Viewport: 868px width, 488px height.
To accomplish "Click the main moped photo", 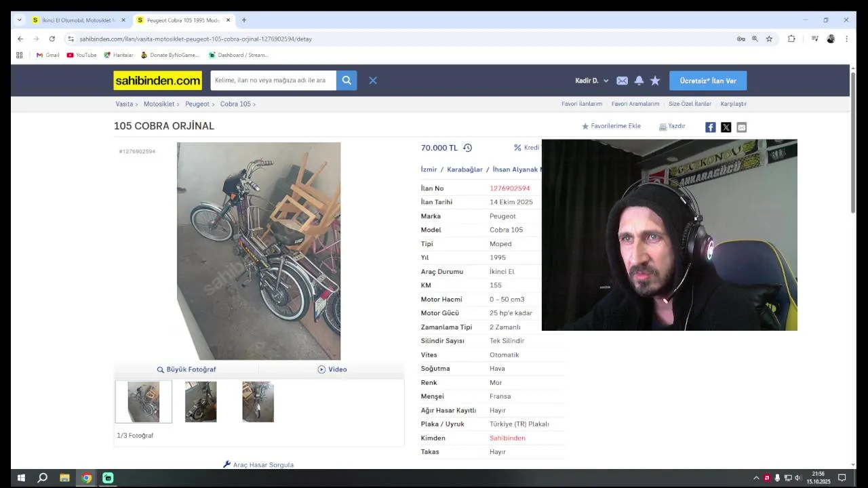I will coord(258,251).
